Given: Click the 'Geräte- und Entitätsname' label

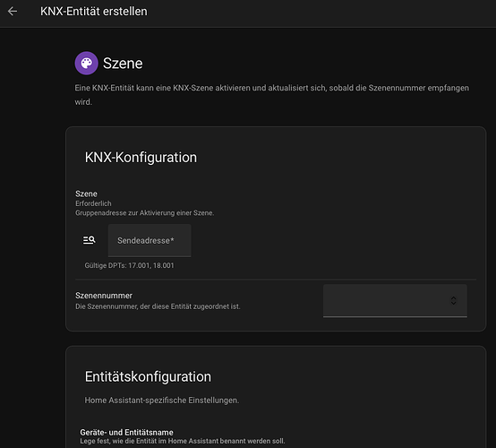Looking at the screenshot, I should click(x=126, y=433).
